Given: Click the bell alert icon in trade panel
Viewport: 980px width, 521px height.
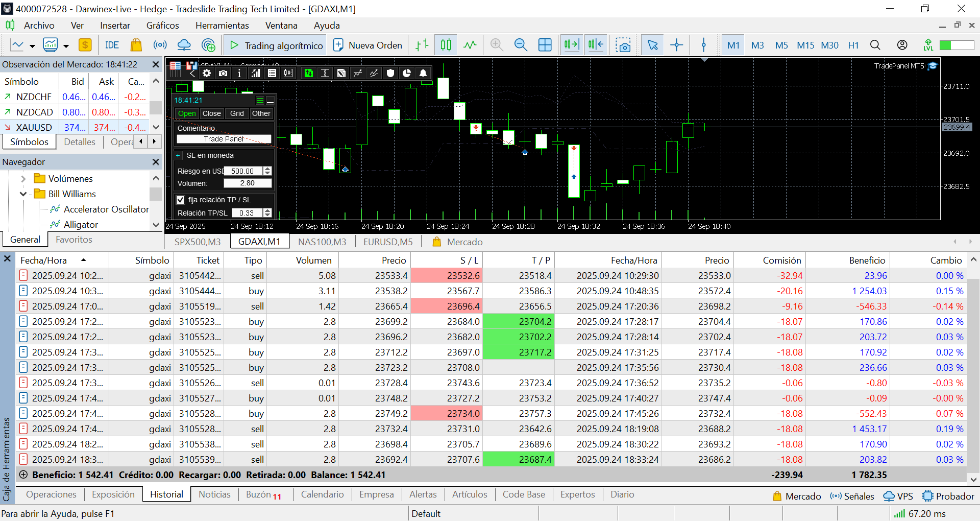Looking at the screenshot, I should (x=423, y=73).
